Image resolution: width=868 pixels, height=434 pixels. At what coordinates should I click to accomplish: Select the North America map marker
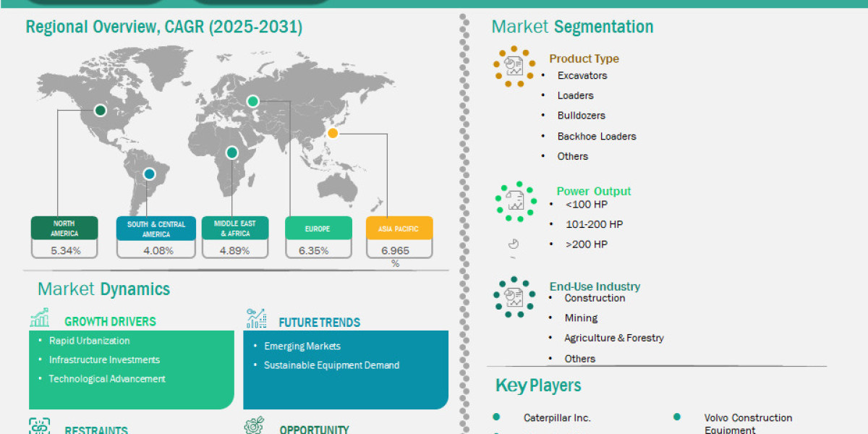pyautogui.click(x=101, y=111)
